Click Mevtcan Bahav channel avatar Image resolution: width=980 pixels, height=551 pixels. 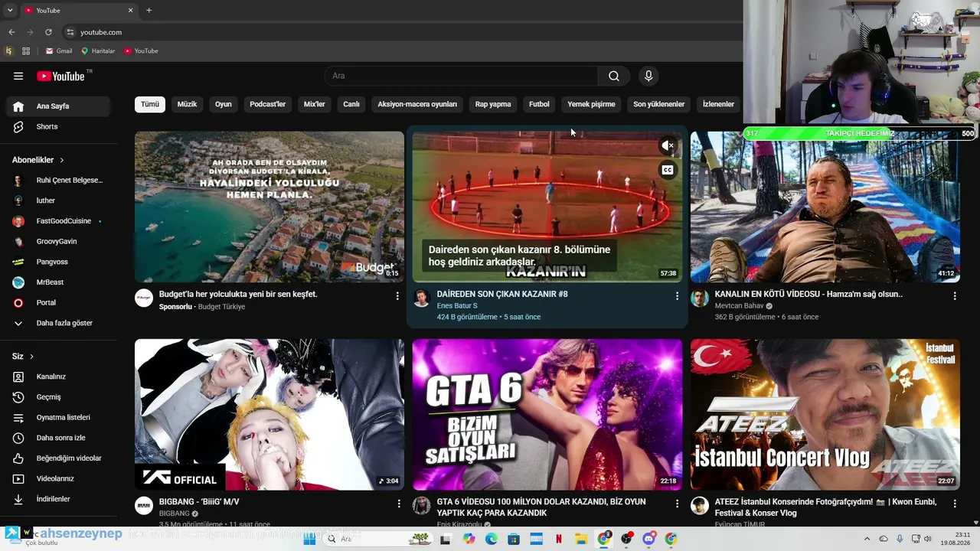[x=700, y=298]
